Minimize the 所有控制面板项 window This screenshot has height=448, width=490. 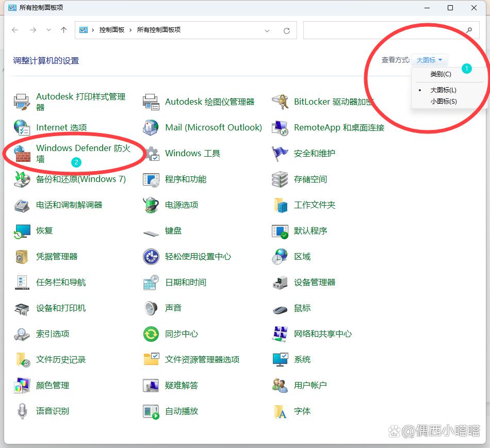427,8
